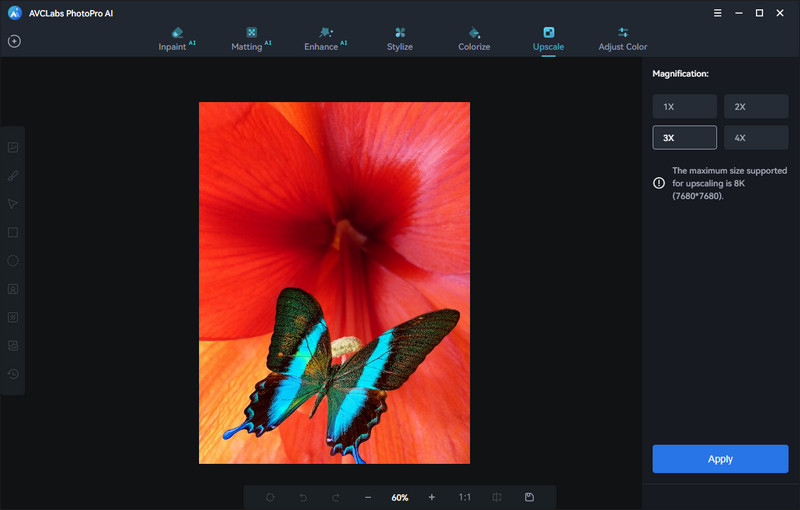Select the arrow selection tool
Screen dimensions: 800x510
click(13, 204)
